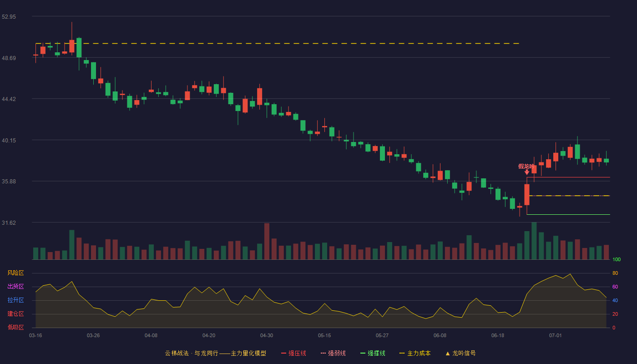The image size is (637, 364).
Task: Select the 07-01 date label
Action: coord(556,335)
